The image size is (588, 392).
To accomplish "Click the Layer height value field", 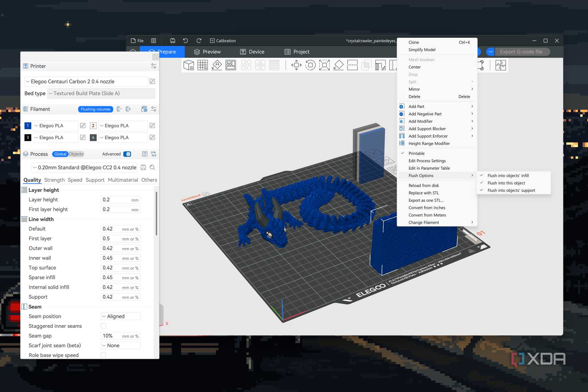I will (x=120, y=200).
